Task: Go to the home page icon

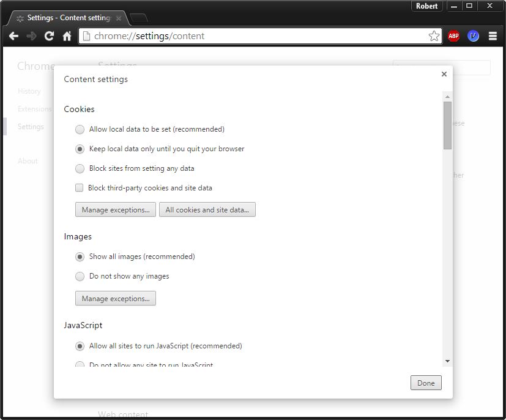Action: 67,36
